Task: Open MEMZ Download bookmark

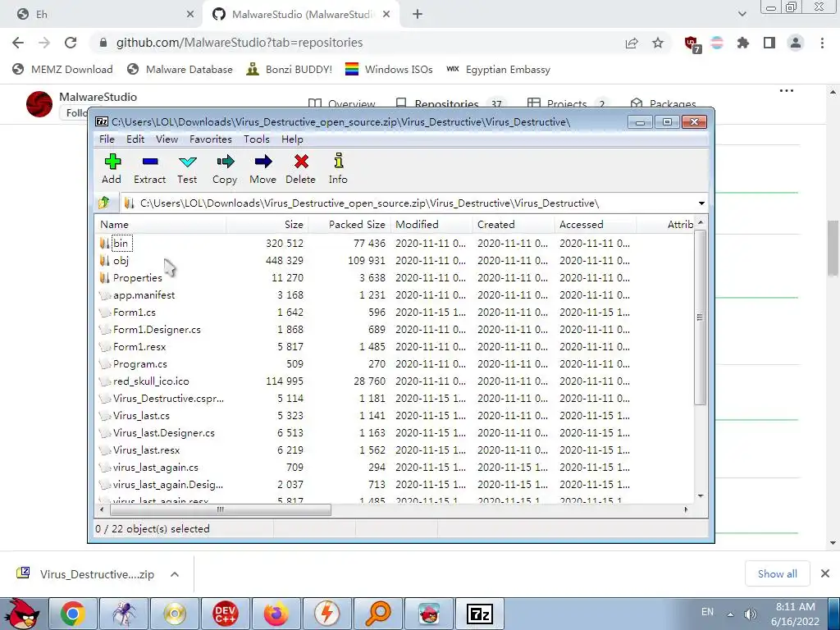Action: pos(62,70)
